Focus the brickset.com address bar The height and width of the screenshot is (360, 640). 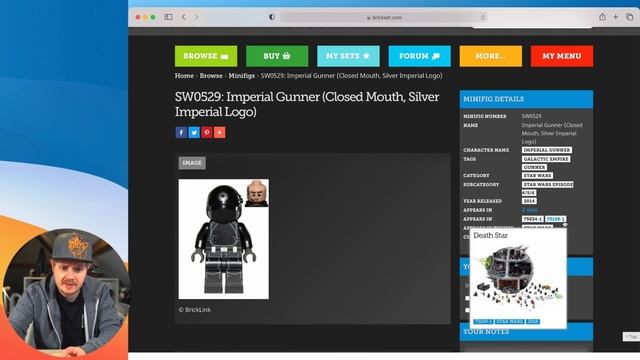coord(384,17)
